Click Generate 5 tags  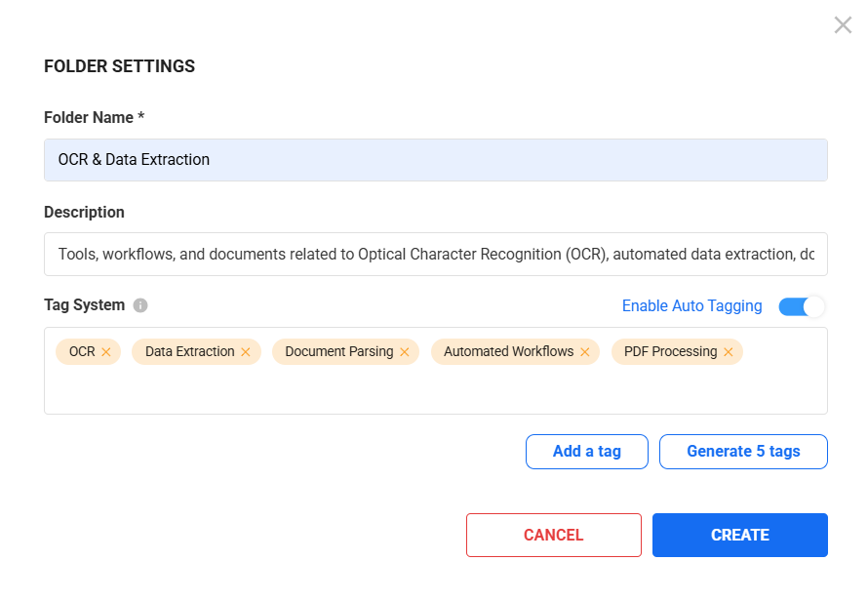pyautogui.click(x=743, y=452)
